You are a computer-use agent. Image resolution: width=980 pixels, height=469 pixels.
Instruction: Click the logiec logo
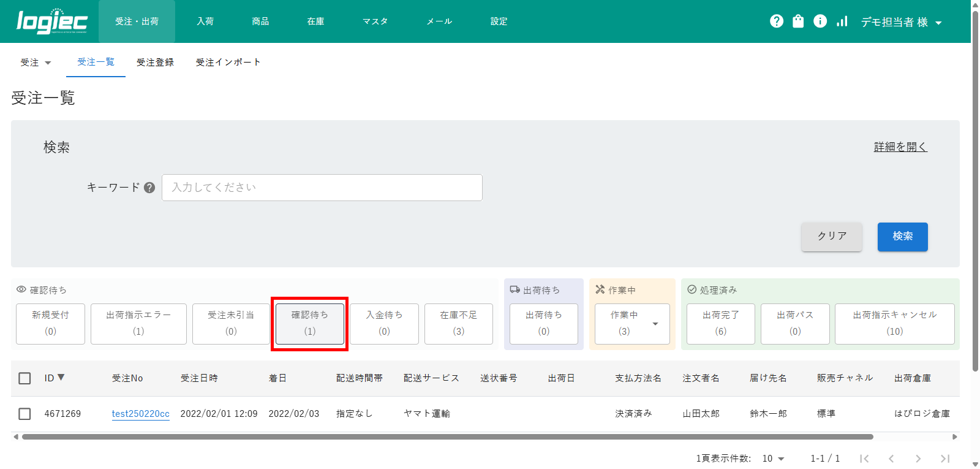52,21
